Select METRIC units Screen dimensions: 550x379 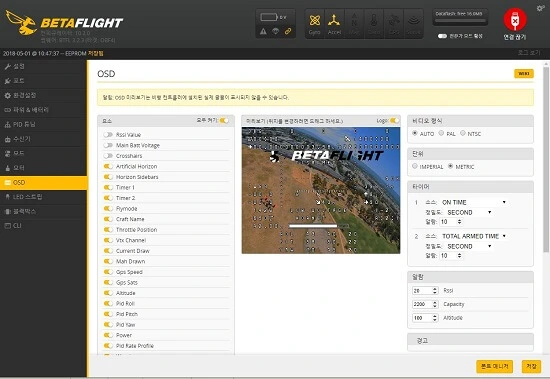451,166
